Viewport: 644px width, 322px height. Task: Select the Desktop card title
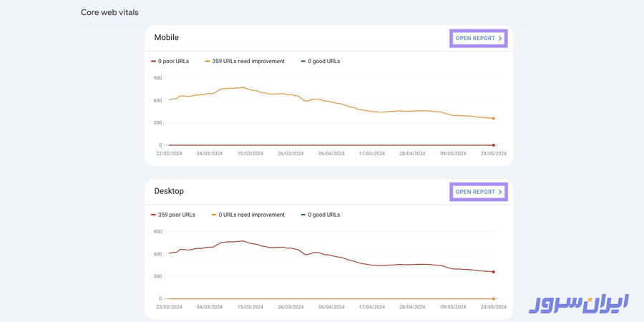click(169, 191)
